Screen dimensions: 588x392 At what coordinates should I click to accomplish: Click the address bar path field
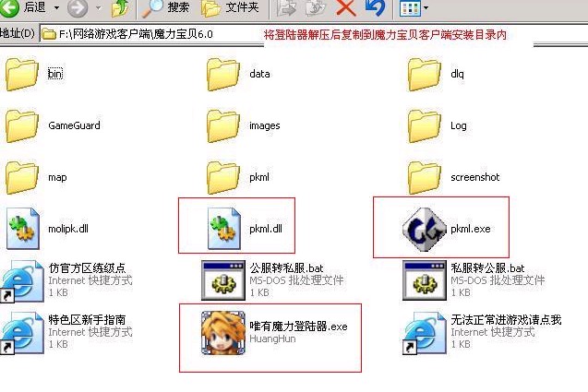(x=151, y=34)
